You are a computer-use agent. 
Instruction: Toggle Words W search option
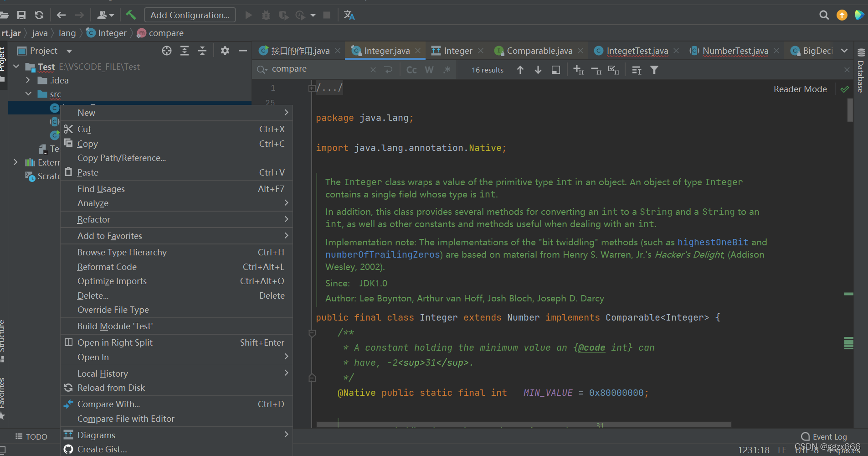(x=429, y=70)
